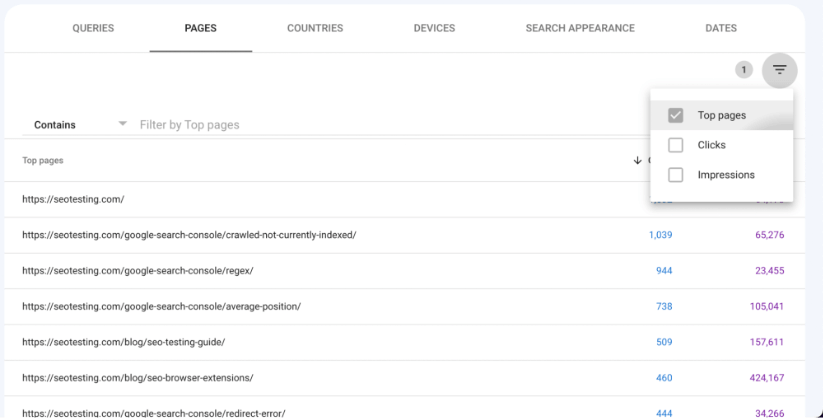823x418 pixels.
Task: Tick the Clicks checkbox
Action: (x=676, y=145)
